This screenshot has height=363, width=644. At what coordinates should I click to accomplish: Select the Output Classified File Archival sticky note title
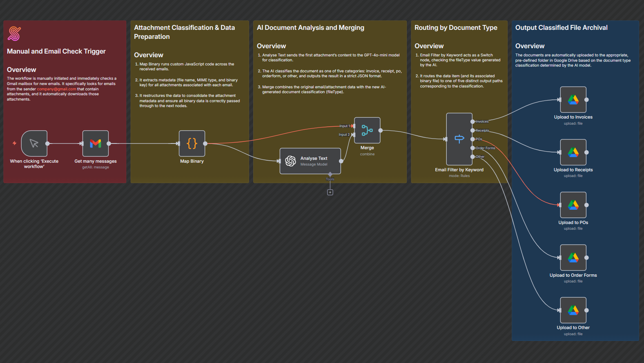pos(561,28)
